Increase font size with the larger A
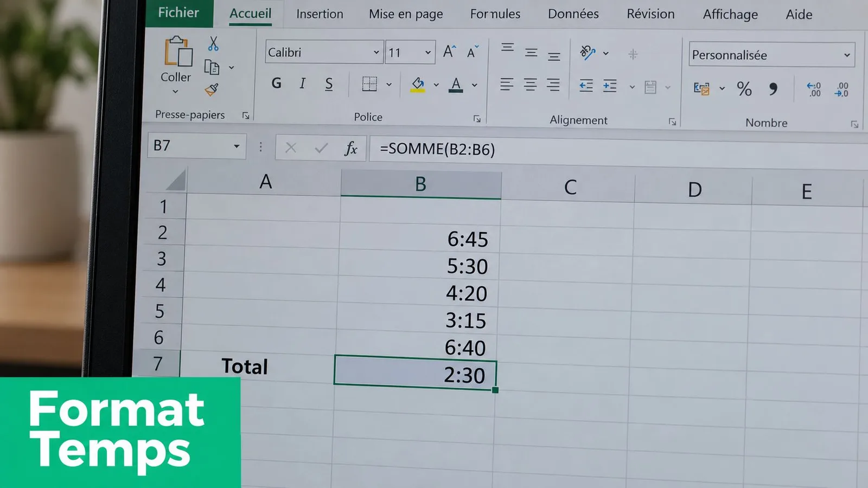This screenshot has height=488, width=868. pyautogui.click(x=450, y=52)
